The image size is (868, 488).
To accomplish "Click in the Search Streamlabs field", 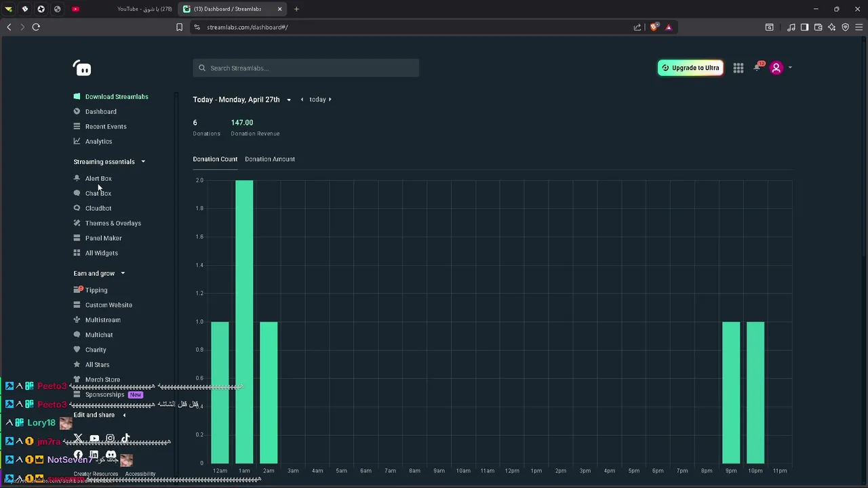I will coord(306,68).
